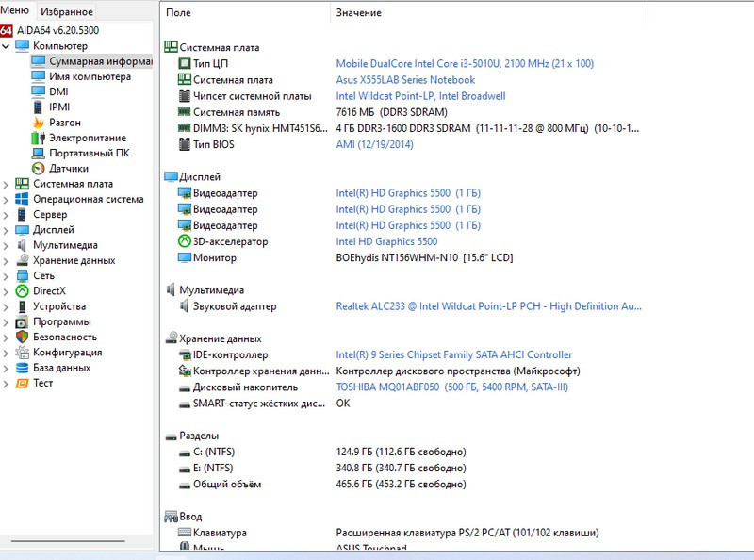Open the Mobile DualCore Intel Core i3-5010U link
Viewport: 754px width, 560px height.
[465, 63]
